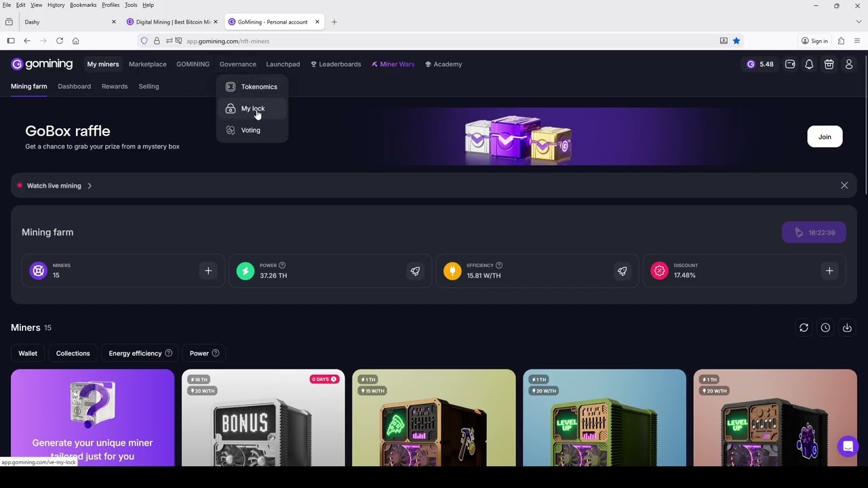Image resolution: width=868 pixels, height=488 pixels.
Task: Switch to Rewards tab
Action: point(115,87)
